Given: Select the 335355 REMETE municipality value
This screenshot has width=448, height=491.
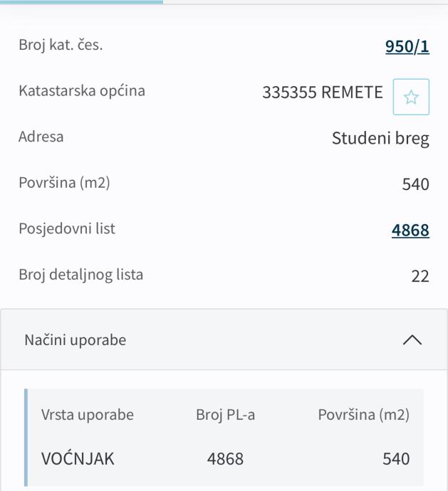Looking at the screenshot, I should 323,93.
